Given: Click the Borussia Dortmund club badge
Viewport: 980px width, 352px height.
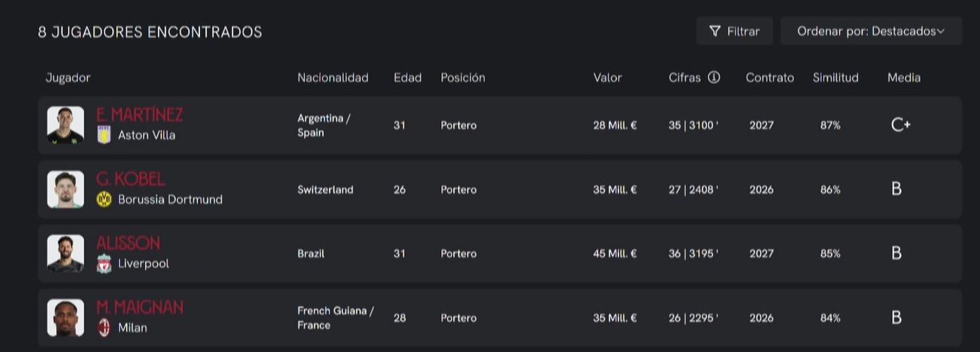Looking at the screenshot, I should [104, 199].
